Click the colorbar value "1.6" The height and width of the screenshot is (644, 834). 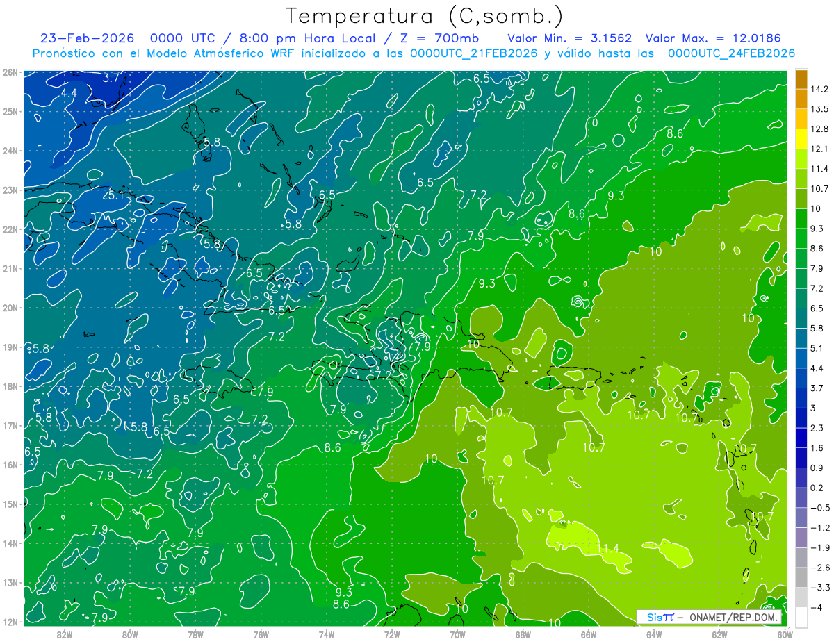(817, 448)
